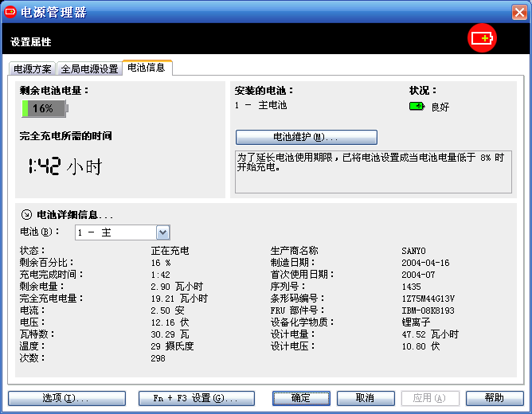Screen dimensions: 532x414
Task: Cancel the dialog with 取消
Action: click(365, 397)
